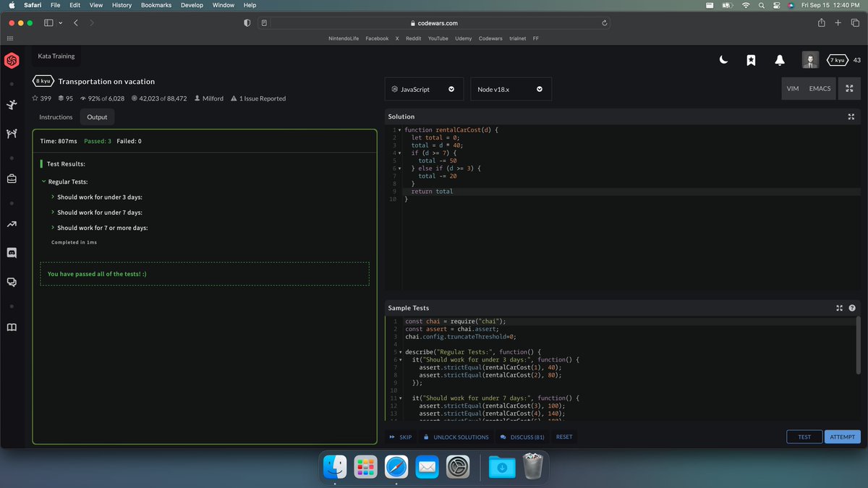The width and height of the screenshot is (868, 488).
Task: Click the 'Transportation on vacation' title
Action: 106,82
